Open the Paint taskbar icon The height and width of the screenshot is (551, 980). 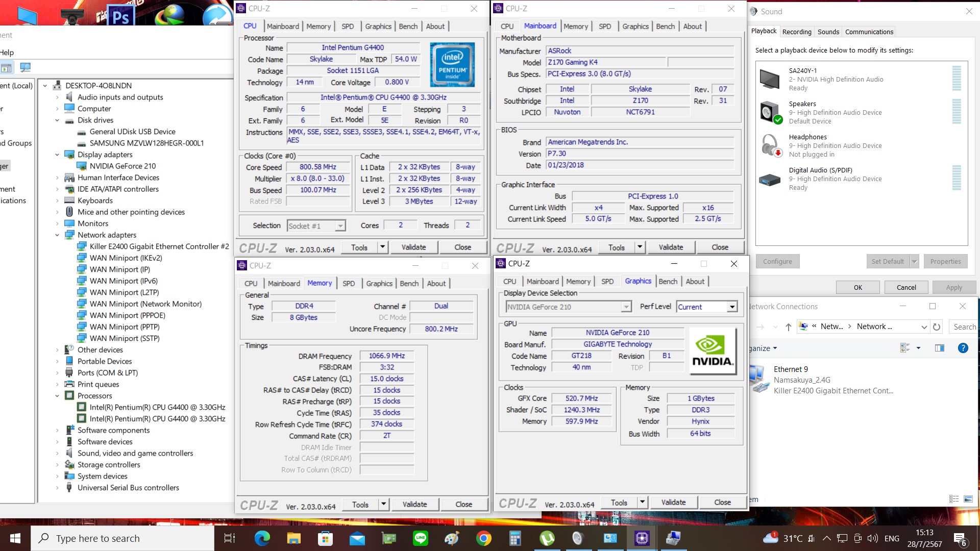(452, 538)
